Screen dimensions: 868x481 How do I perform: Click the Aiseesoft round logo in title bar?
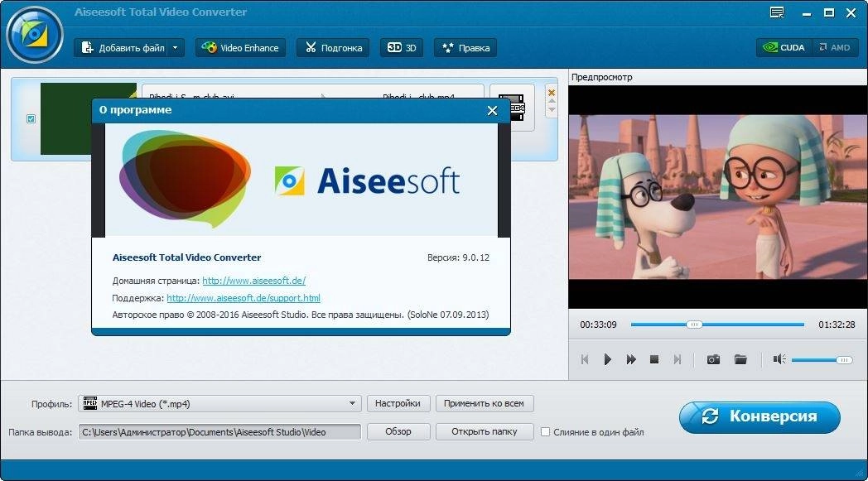[x=34, y=35]
